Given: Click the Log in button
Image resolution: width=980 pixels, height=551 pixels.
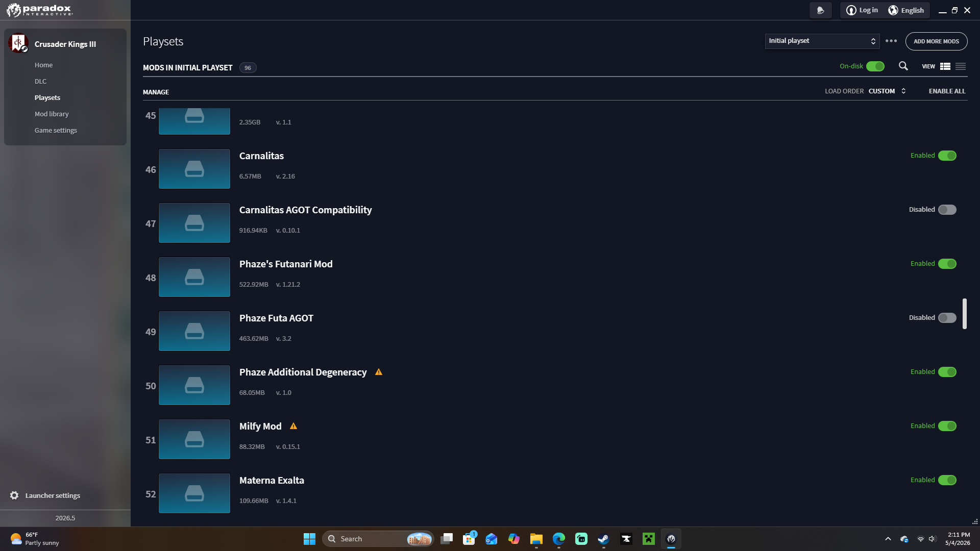Looking at the screenshot, I should coord(862,10).
